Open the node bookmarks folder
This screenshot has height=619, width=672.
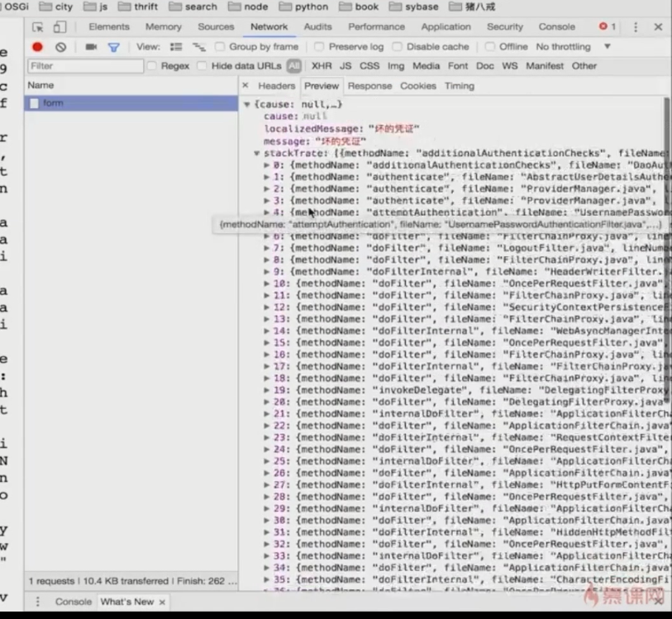coord(248,7)
